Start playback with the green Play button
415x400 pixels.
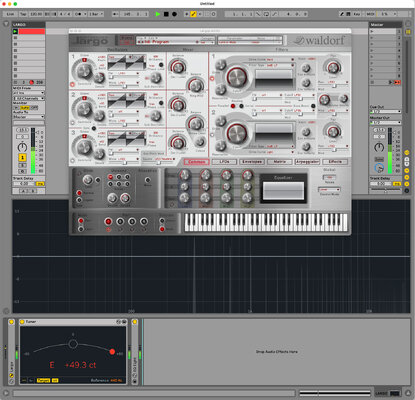pos(158,14)
